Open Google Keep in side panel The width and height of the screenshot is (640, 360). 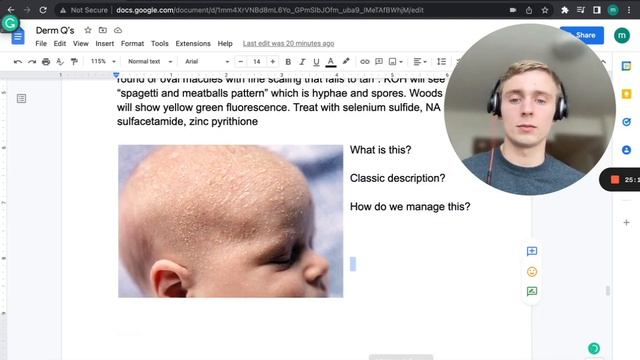click(x=627, y=94)
